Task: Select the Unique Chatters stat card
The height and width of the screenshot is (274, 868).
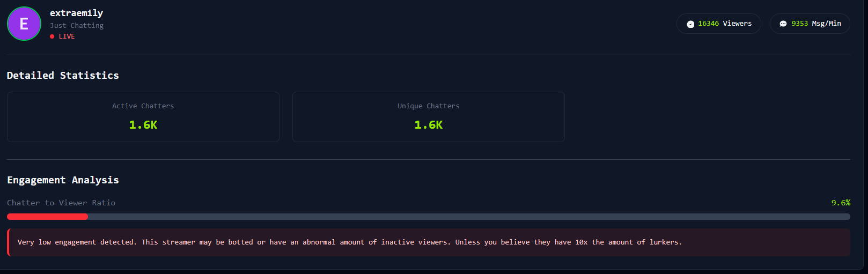Action: pos(429,117)
